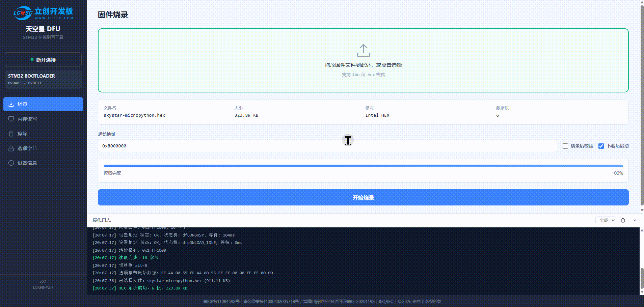This screenshot has height=307, width=644.
Task: Click log line 读取完成, 16 字节
Action: (126, 258)
